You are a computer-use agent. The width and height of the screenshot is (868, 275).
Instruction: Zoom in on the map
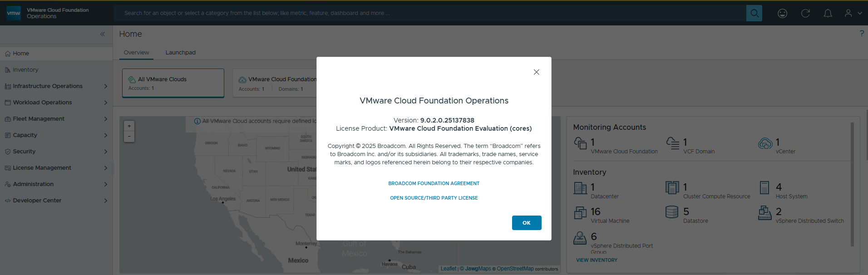tap(129, 126)
